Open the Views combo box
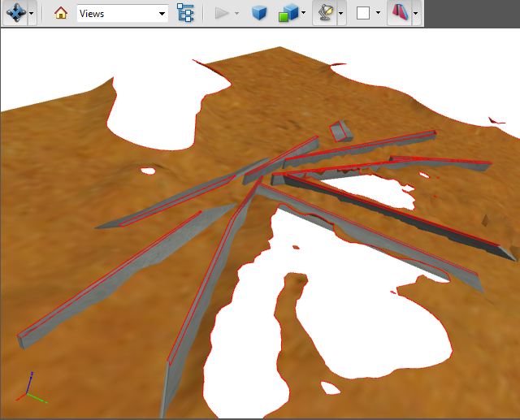This screenshot has height=420, width=520. 123,14
